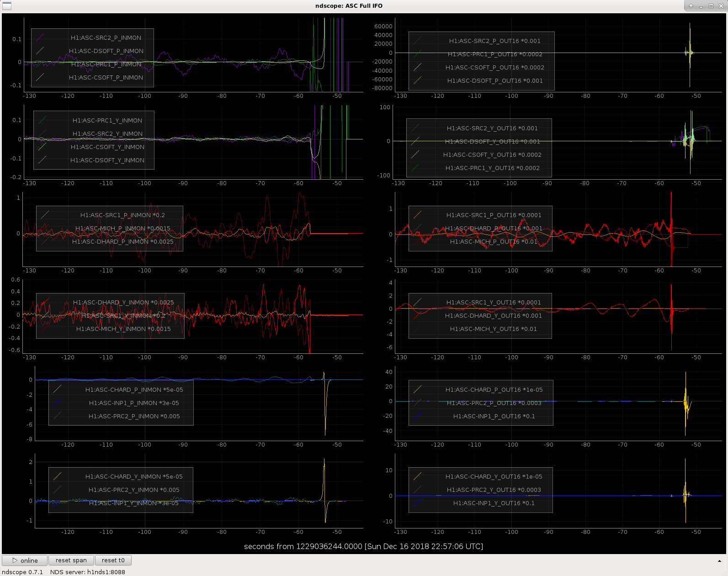This screenshot has width=728, height=576.
Task: Open the window menu icon in title bar
Action: click(x=7, y=6)
